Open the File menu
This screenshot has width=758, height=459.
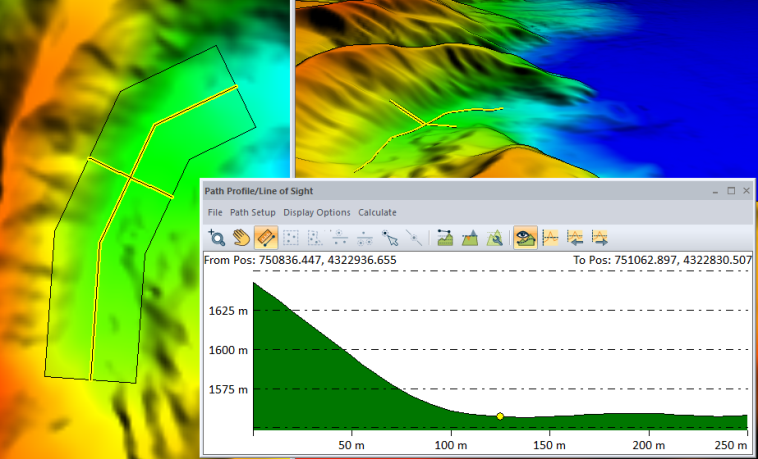[215, 212]
